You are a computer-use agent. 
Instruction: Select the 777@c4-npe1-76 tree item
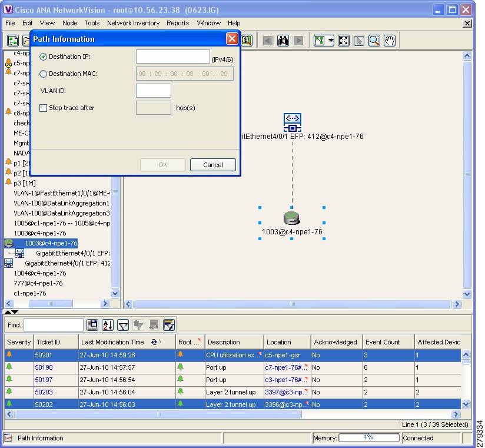click(x=38, y=283)
